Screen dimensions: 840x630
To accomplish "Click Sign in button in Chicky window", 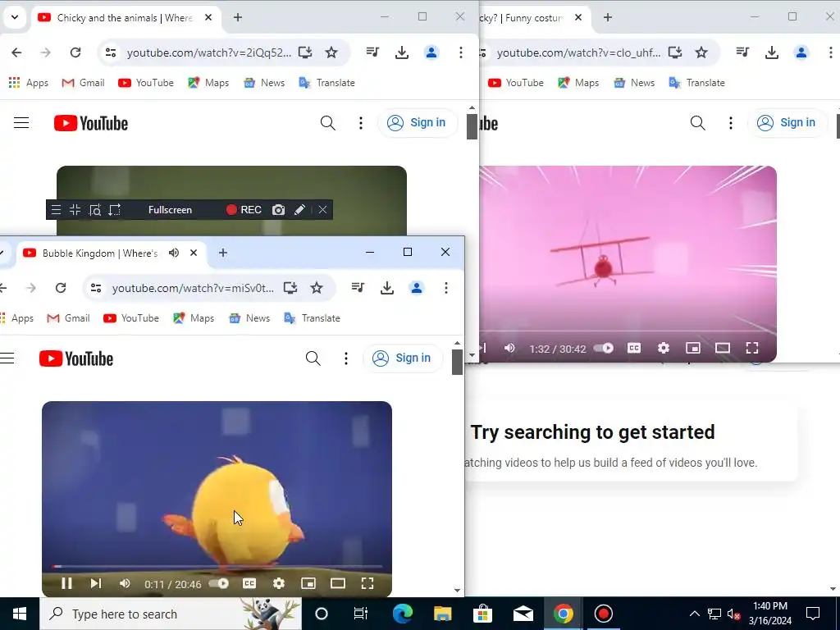I will tap(418, 123).
